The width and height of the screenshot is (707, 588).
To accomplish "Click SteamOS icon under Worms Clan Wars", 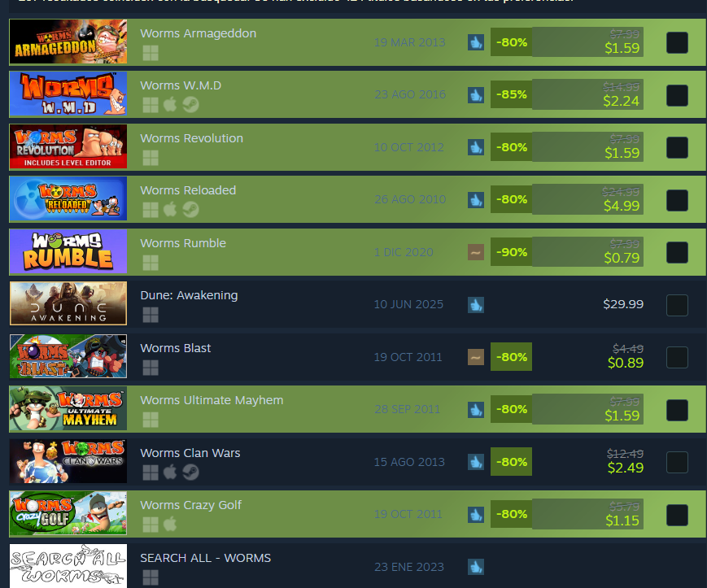I will click(190, 473).
